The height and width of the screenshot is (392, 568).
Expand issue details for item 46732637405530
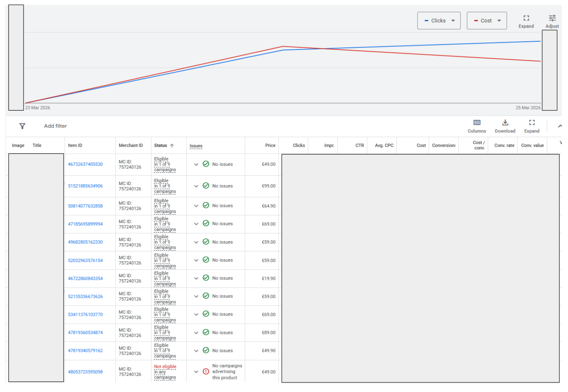[196, 164]
